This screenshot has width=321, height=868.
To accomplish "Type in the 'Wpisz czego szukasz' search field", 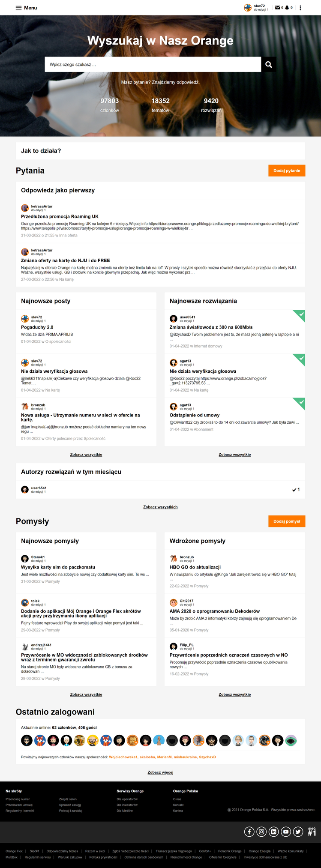I will (x=153, y=65).
